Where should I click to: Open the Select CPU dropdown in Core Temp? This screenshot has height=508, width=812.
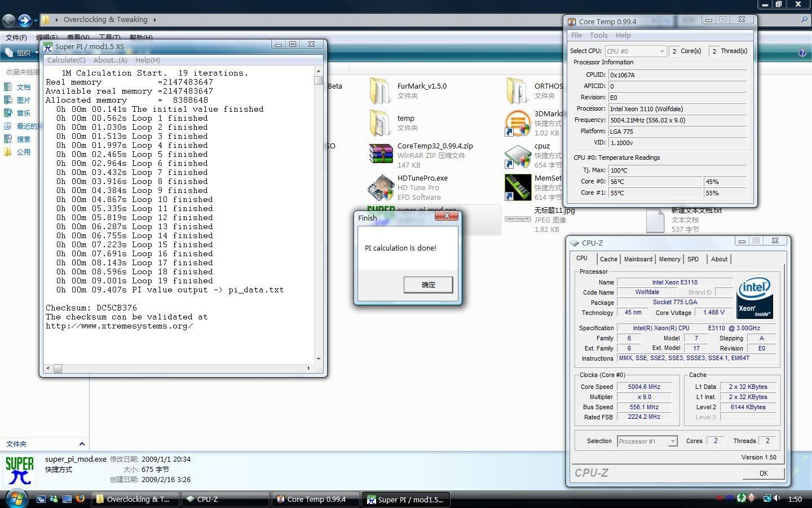(636, 51)
